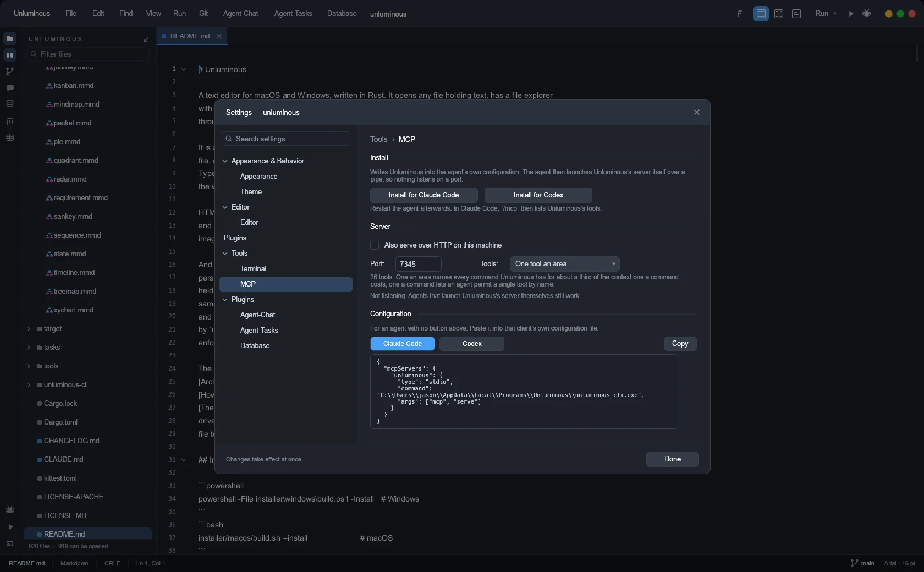Close the Settings dialog with the X

pyautogui.click(x=697, y=112)
